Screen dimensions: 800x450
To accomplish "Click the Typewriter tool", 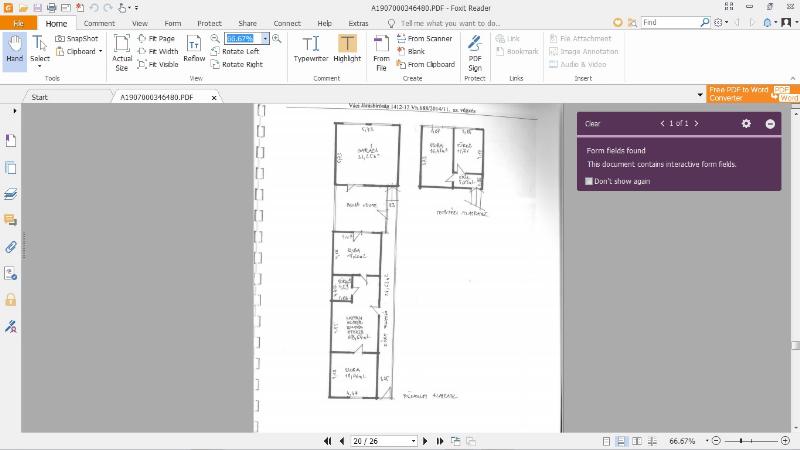I will click(x=311, y=49).
